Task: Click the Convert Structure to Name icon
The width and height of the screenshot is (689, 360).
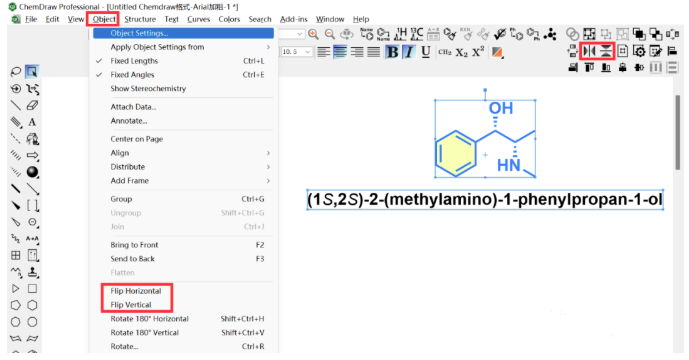Action: (x=383, y=34)
